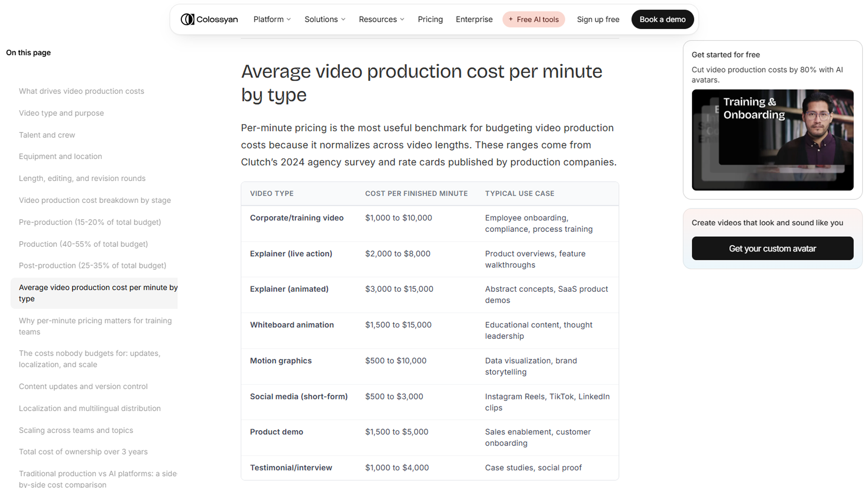The image size is (868, 488).
Task: Jump to Video production cost breakdown by stage
Action: coord(94,200)
